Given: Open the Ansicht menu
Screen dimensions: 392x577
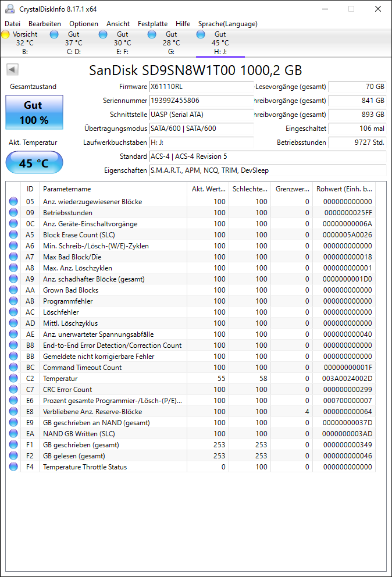Looking at the screenshot, I should click(x=118, y=23).
